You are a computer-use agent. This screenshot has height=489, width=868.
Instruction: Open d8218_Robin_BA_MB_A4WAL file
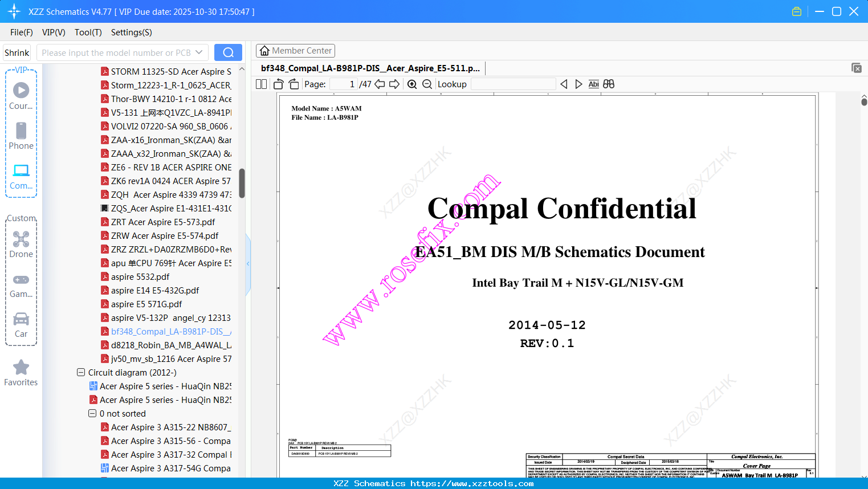pos(166,345)
